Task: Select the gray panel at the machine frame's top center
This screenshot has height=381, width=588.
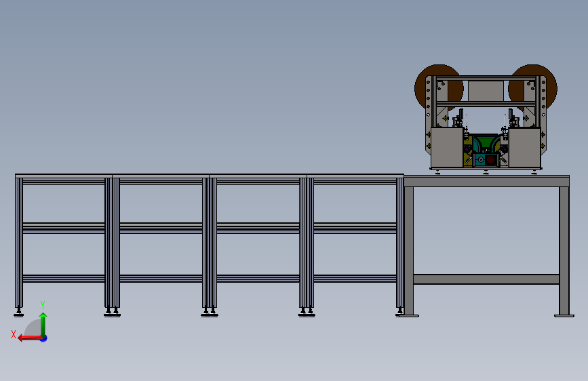Action: point(486,91)
